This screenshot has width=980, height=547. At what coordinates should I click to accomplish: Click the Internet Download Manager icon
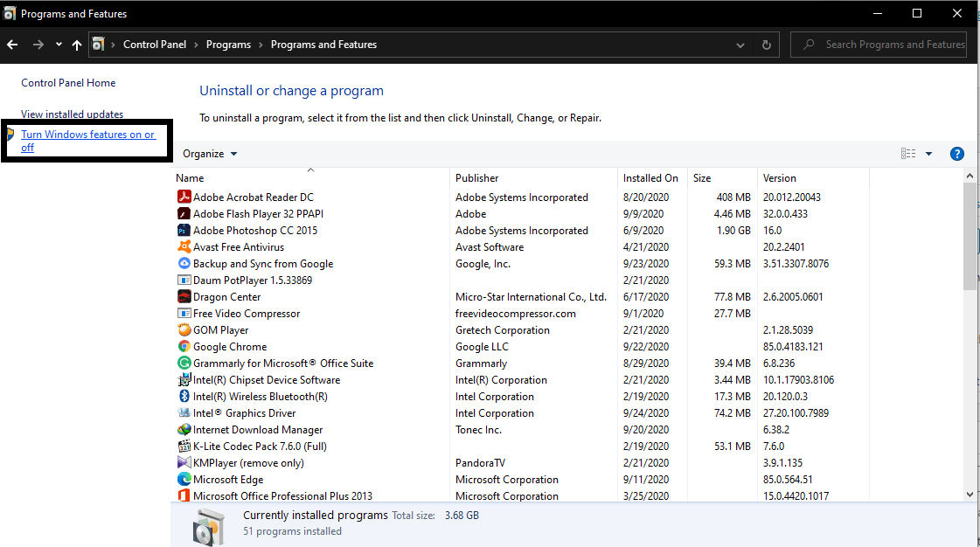click(x=182, y=429)
